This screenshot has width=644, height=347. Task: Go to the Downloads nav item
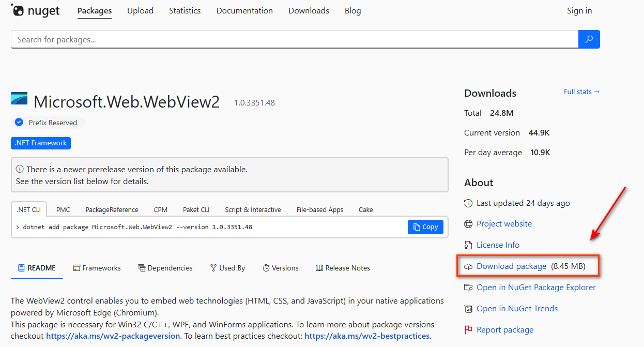[x=309, y=11]
